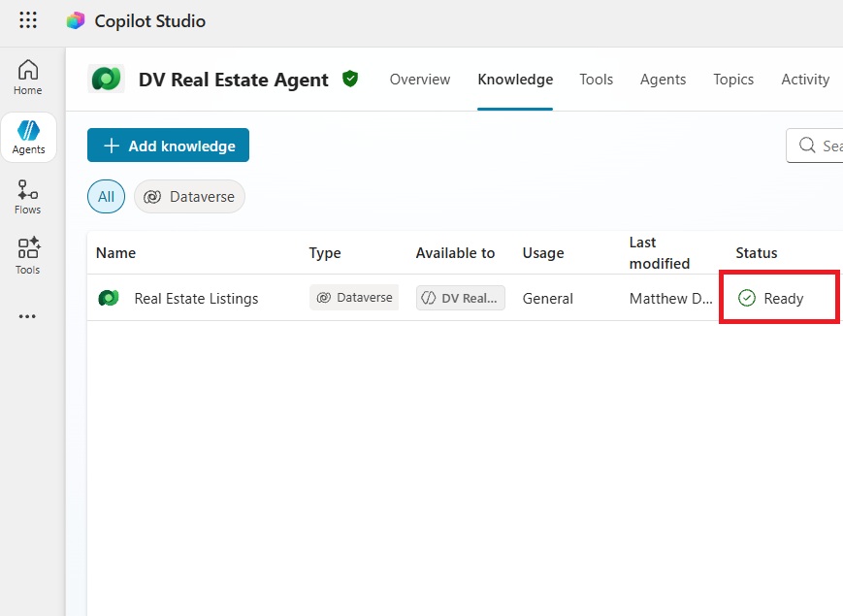Open Flows in the left sidebar
This screenshot has height=616, width=843.
[x=28, y=197]
